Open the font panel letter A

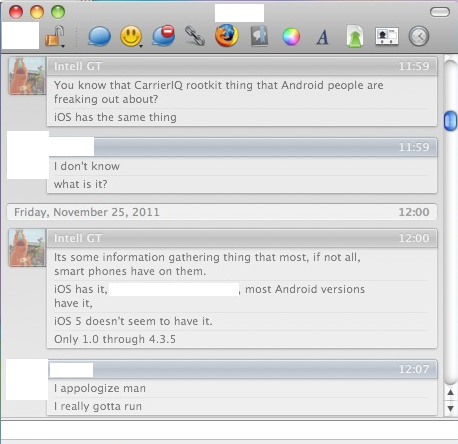[322, 37]
